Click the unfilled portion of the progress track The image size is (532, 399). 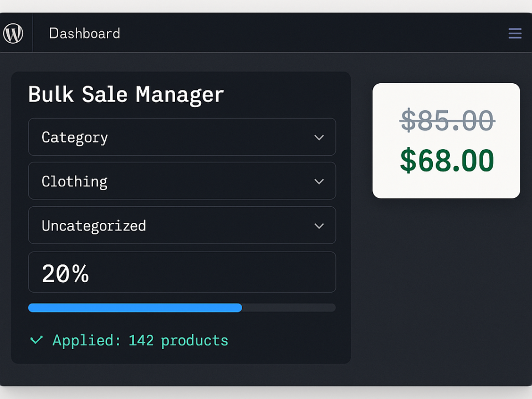[x=288, y=308]
